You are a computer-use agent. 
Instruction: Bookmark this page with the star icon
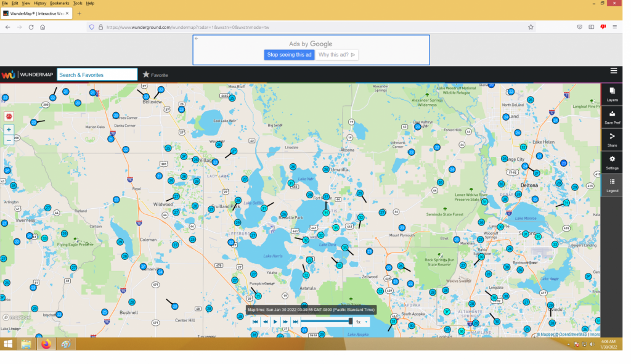(531, 27)
